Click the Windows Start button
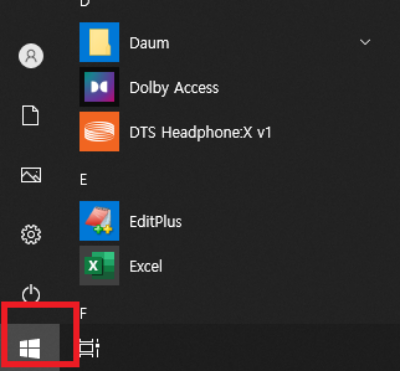 point(30,348)
